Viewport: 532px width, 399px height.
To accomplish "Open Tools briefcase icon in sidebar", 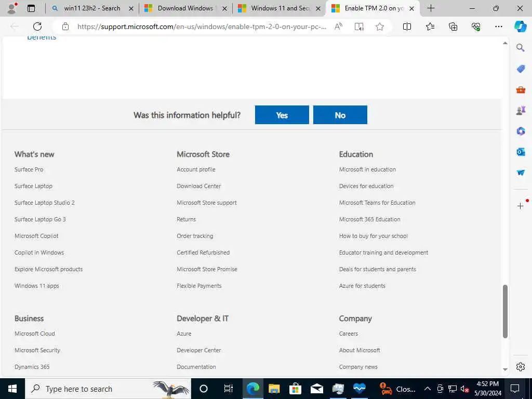I will click(x=521, y=89).
